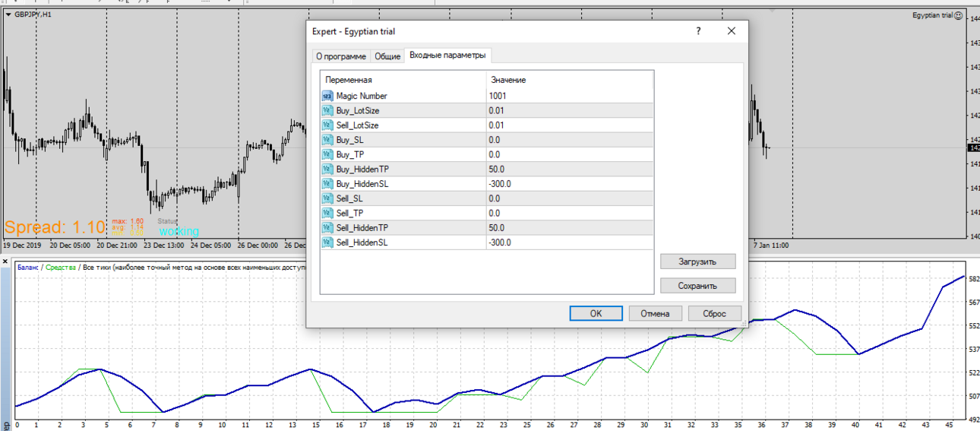
Task: Click the 19 Dec 2019 date on chart axis
Action: [x=22, y=246]
